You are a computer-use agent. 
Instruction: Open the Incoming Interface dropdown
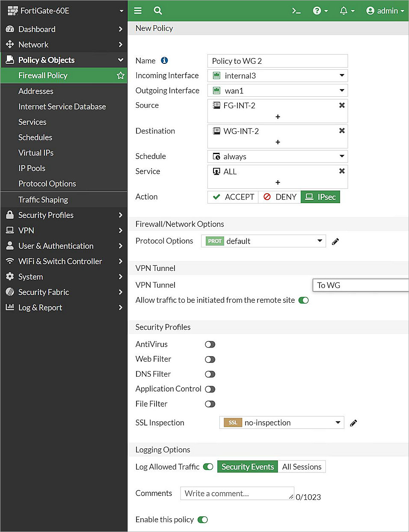click(x=277, y=76)
